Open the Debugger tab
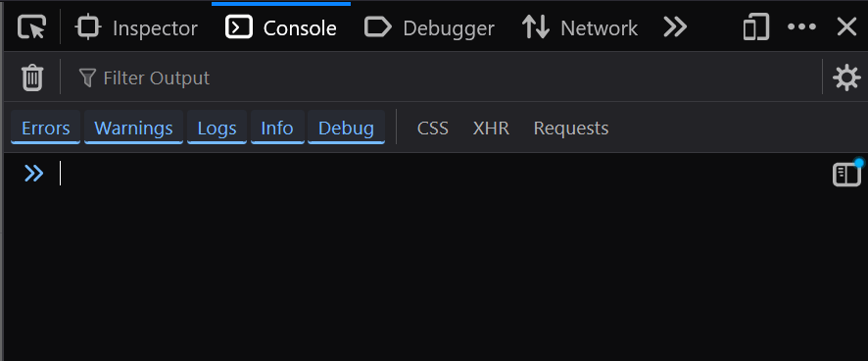Viewport: 868px width, 361px height. (x=429, y=27)
